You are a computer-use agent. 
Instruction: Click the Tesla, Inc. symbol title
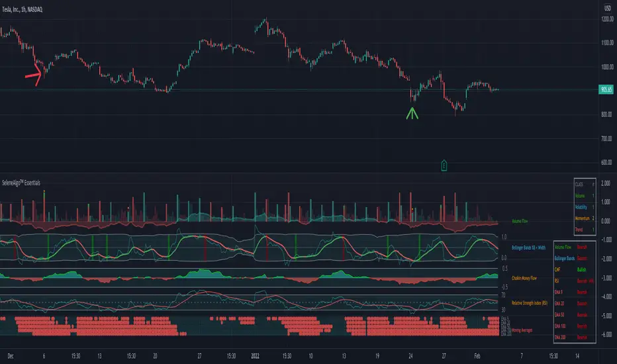tap(22, 9)
